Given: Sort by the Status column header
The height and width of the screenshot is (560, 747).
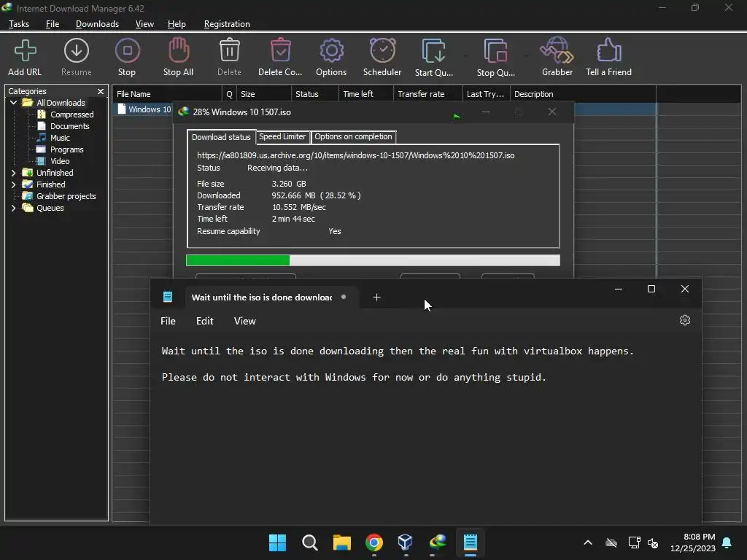Looking at the screenshot, I should click(x=314, y=94).
